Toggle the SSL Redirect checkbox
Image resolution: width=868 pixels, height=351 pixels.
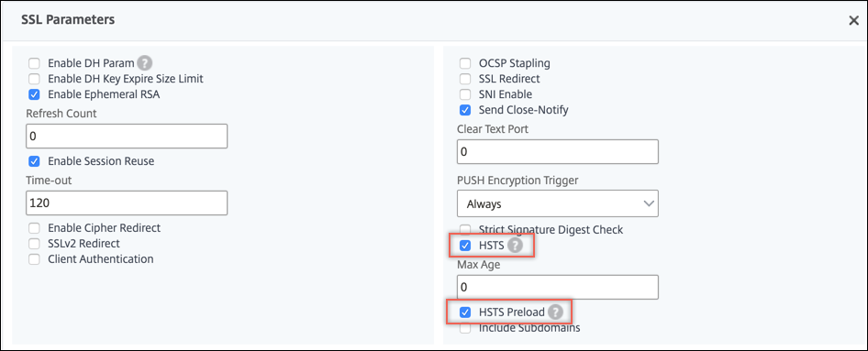point(465,79)
